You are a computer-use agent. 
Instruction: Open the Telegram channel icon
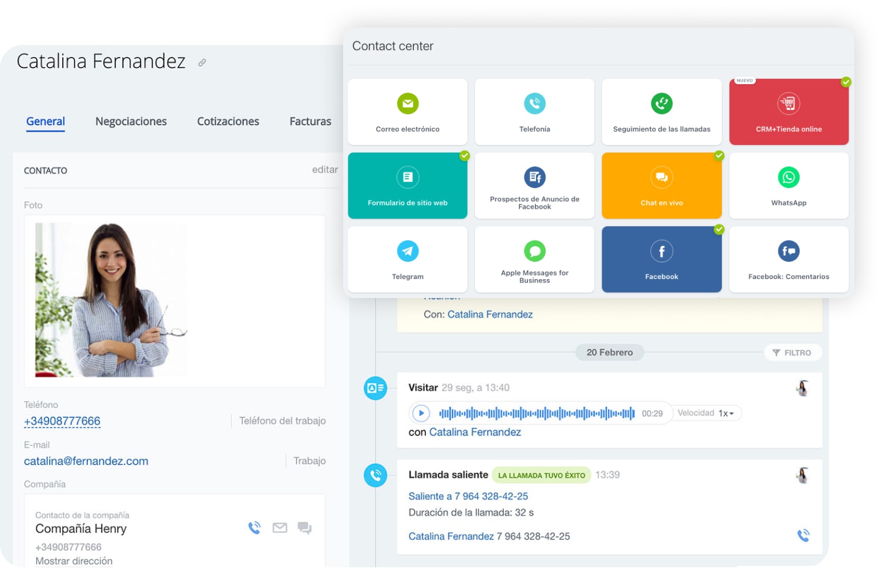click(x=408, y=251)
